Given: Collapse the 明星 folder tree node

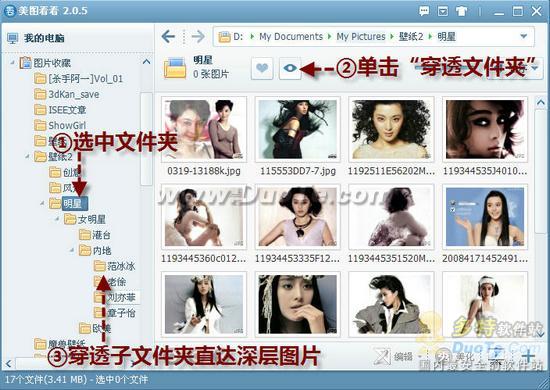Looking at the screenshot, I should [x=42, y=203].
